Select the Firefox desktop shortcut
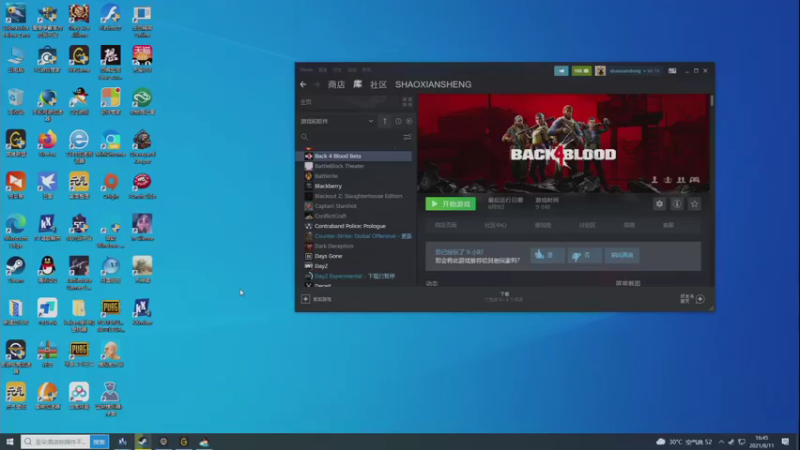The width and height of the screenshot is (800, 450). (x=47, y=144)
